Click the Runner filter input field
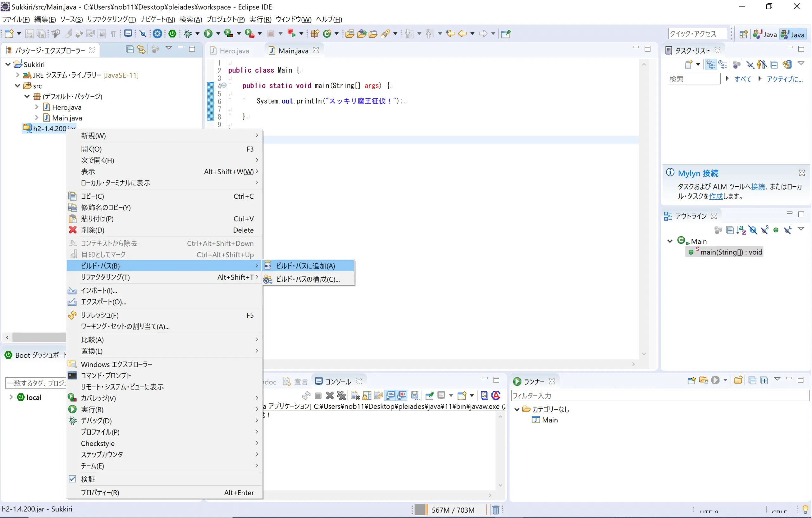The height and width of the screenshot is (518, 812). [x=660, y=395]
